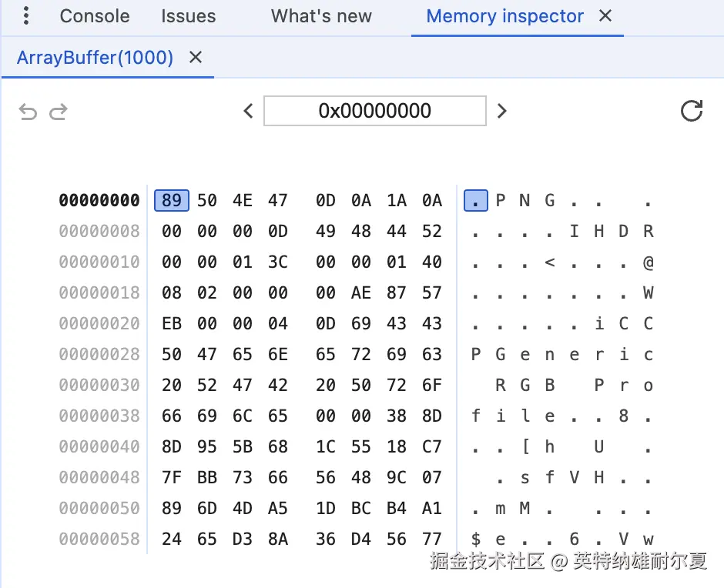Switch to the What's new tab
This screenshot has height=588, width=724.
point(321,16)
